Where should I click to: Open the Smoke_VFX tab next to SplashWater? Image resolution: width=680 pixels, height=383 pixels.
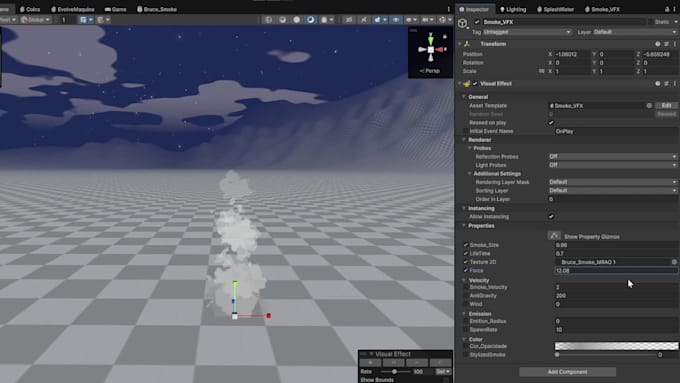point(602,9)
